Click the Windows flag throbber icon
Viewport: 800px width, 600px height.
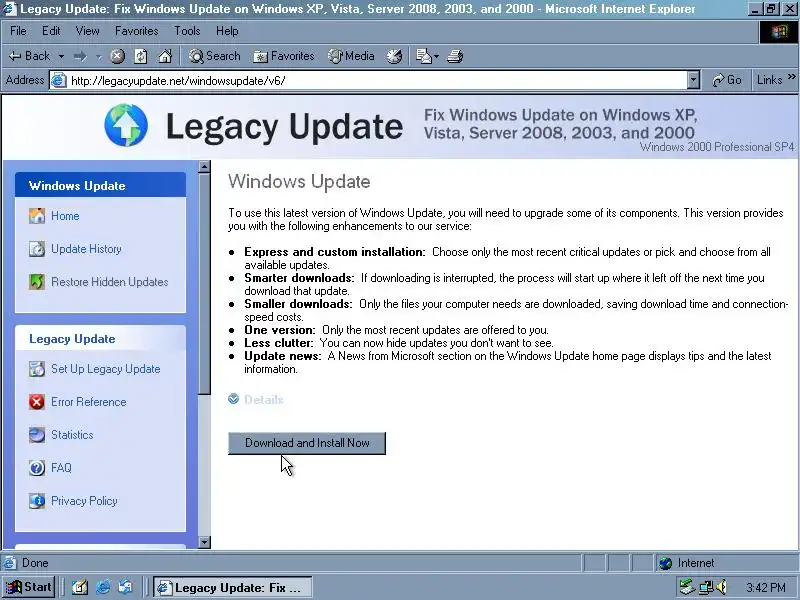[x=778, y=32]
